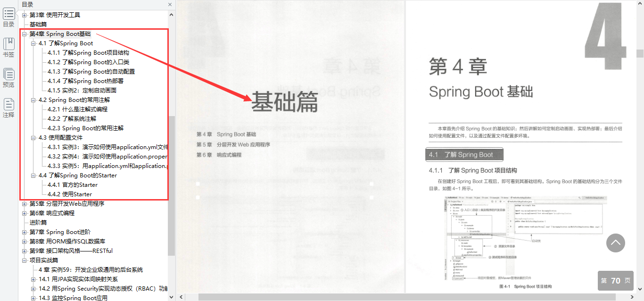Open the 目录 outline sidebar icon
This screenshot has height=301, width=644.
(x=8, y=17)
